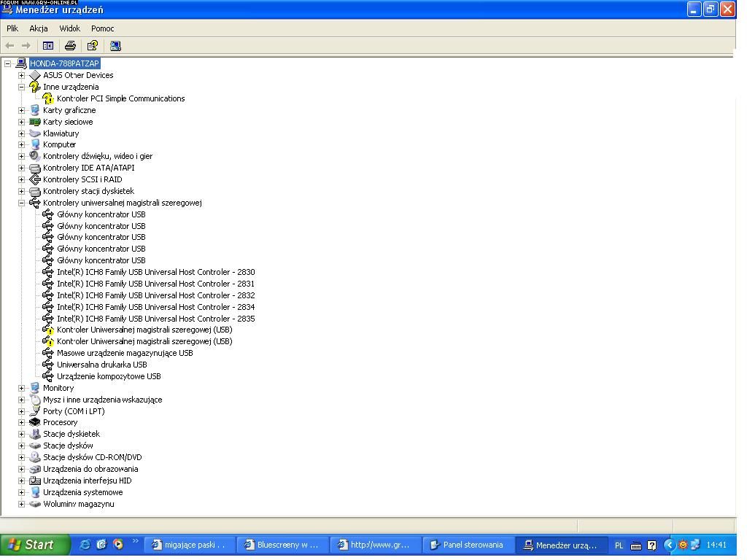
Task: Expand the Kontrolery IDE ATA/ATAPI node
Action: 21,168
